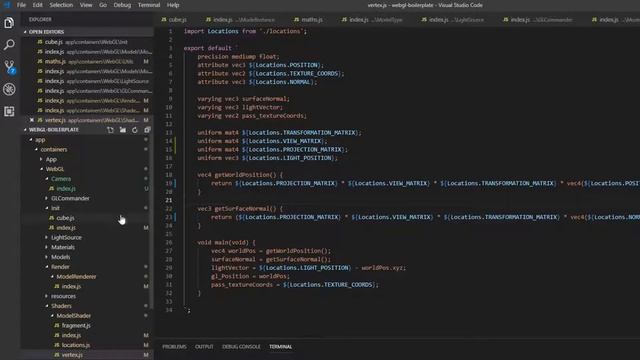This screenshot has width=640, height=360.
Task: Open cube.js under Init folder
Action: pyautogui.click(x=65, y=218)
